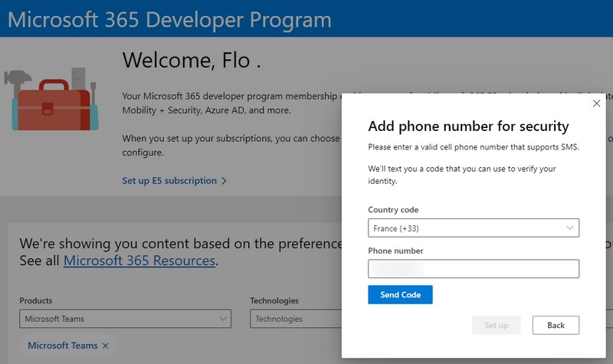This screenshot has width=613, height=364.
Task: Click the chevron arrow in Country code box
Action: click(x=570, y=228)
